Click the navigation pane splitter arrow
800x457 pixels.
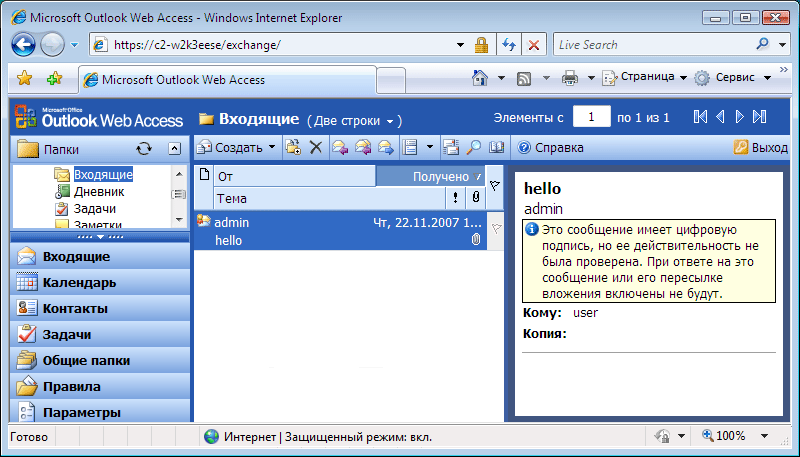point(101,237)
